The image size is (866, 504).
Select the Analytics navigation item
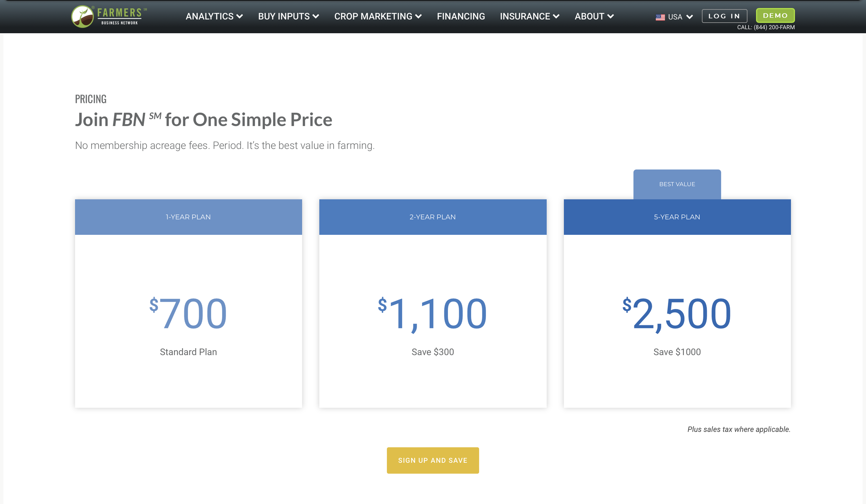(x=210, y=16)
